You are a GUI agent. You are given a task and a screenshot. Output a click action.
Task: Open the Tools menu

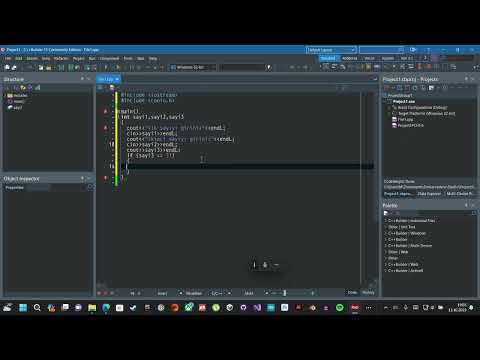point(128,59)
